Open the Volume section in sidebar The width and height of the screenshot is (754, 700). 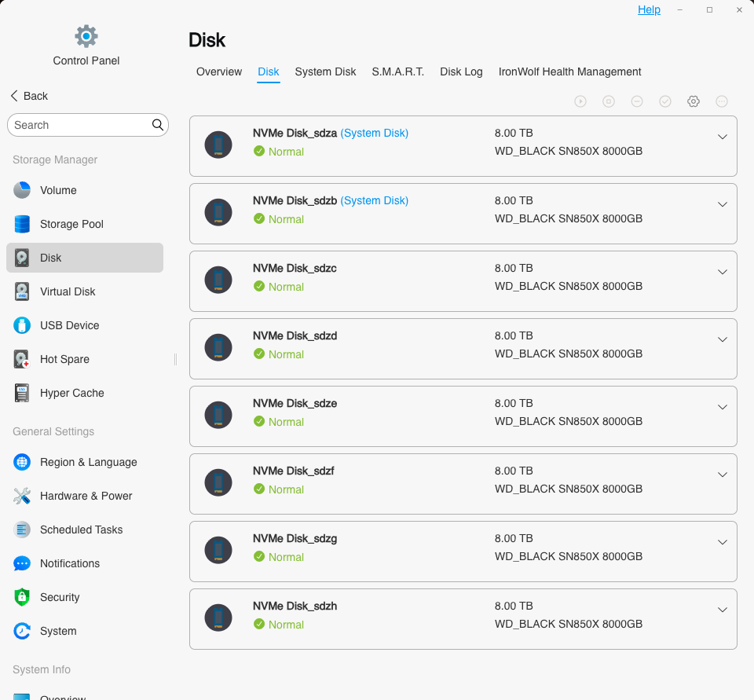pyautogui.click(x=85, y=190)
